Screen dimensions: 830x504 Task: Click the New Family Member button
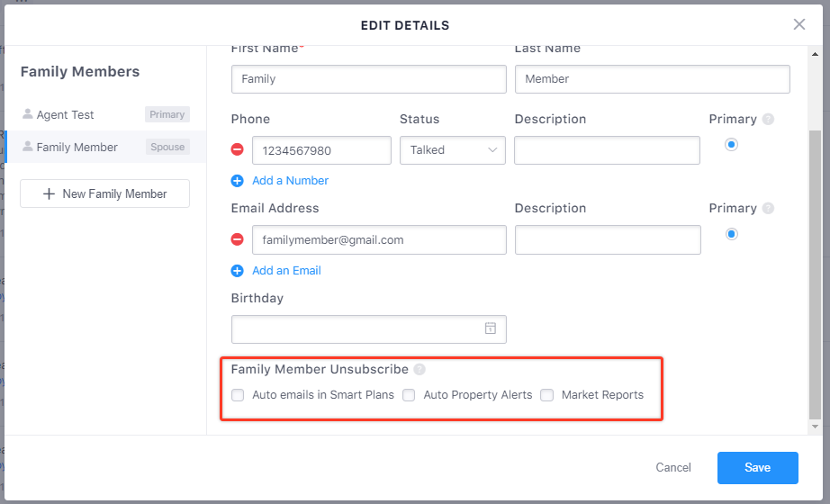[x=104, y=193]
